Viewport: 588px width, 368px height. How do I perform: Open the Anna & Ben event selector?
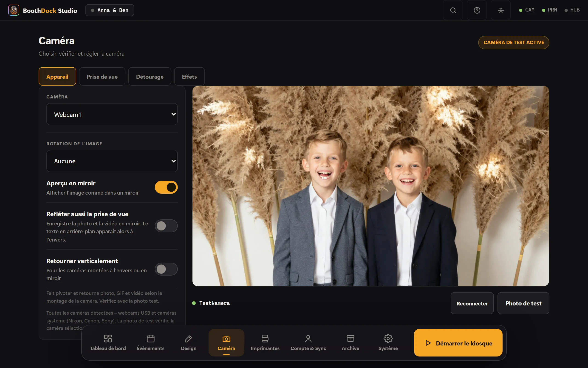coord(110,10)
